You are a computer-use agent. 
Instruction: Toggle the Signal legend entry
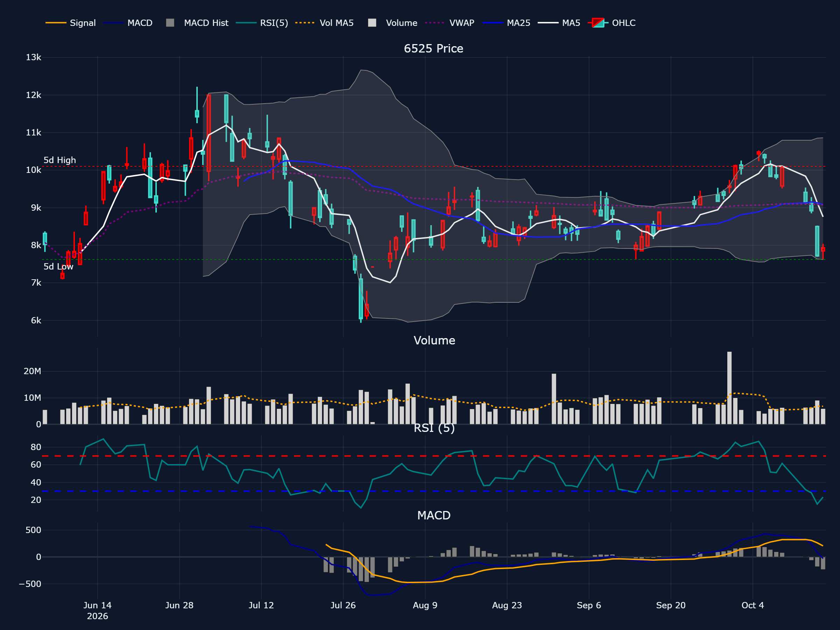tap(71, 23)
